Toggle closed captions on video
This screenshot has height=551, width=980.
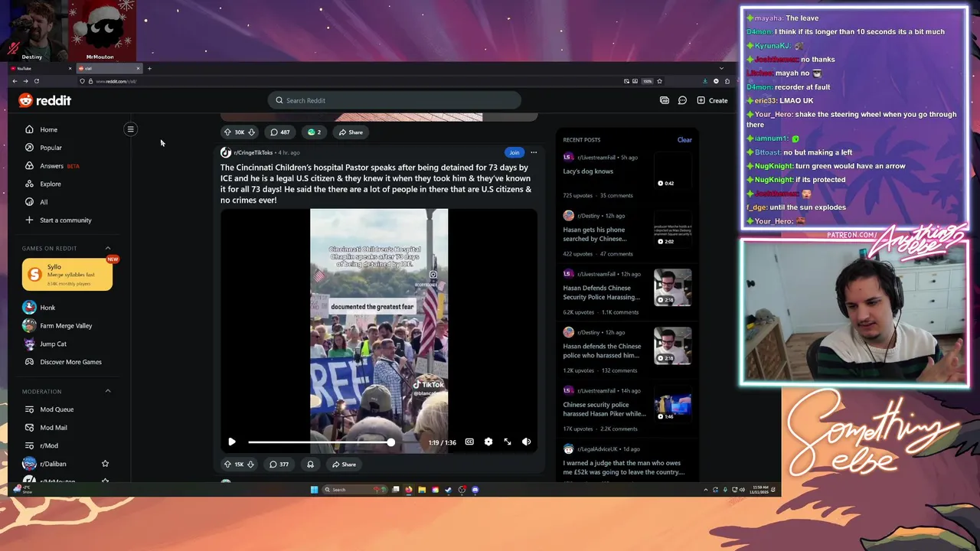tap(469, 442)
